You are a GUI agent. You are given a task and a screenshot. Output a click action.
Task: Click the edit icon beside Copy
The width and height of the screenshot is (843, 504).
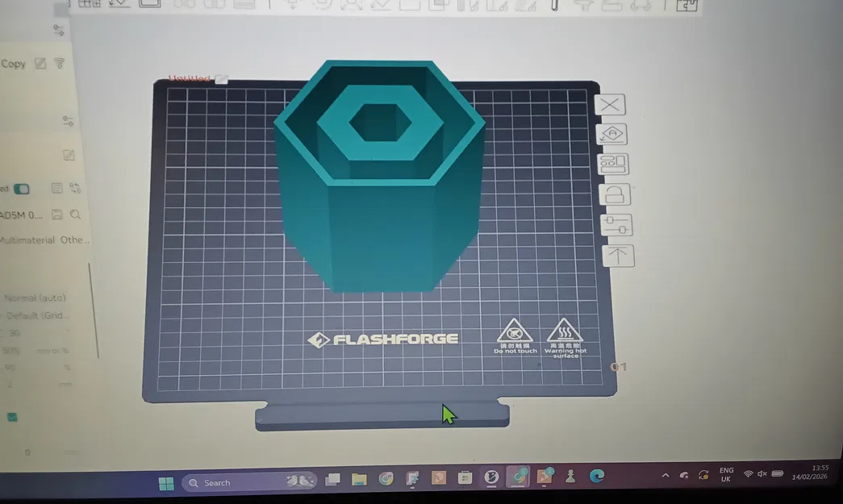click(x=40, y=64)
